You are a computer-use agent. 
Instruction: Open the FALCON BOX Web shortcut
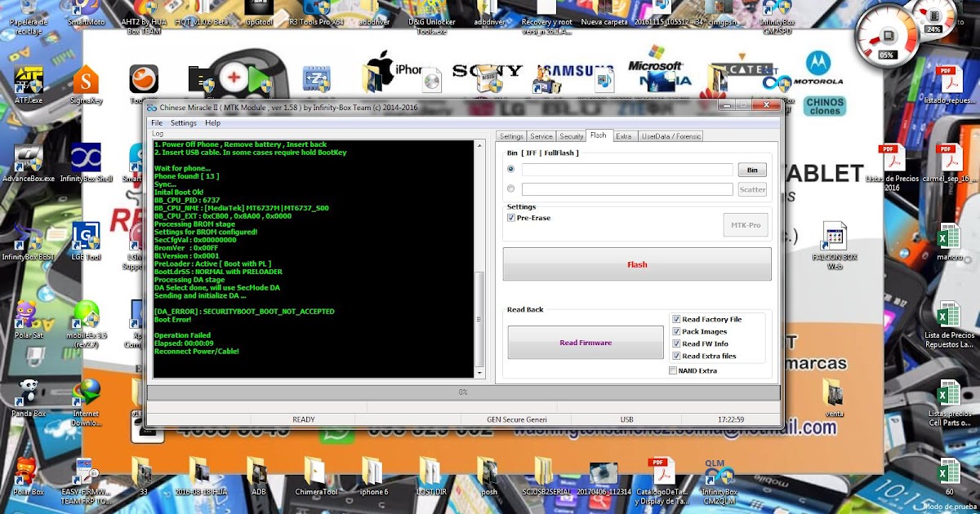pyautogui.click(x=835, y=245)
